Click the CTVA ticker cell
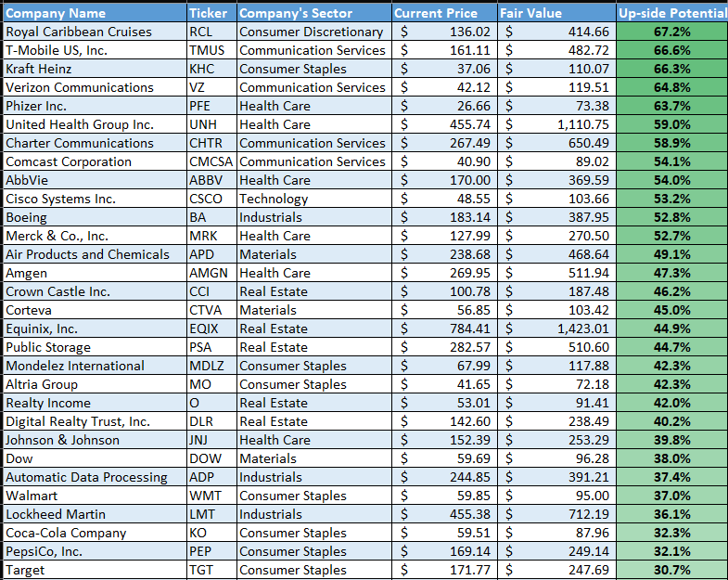This screenshot has width=728, height=580. click(x=211, y=310)
